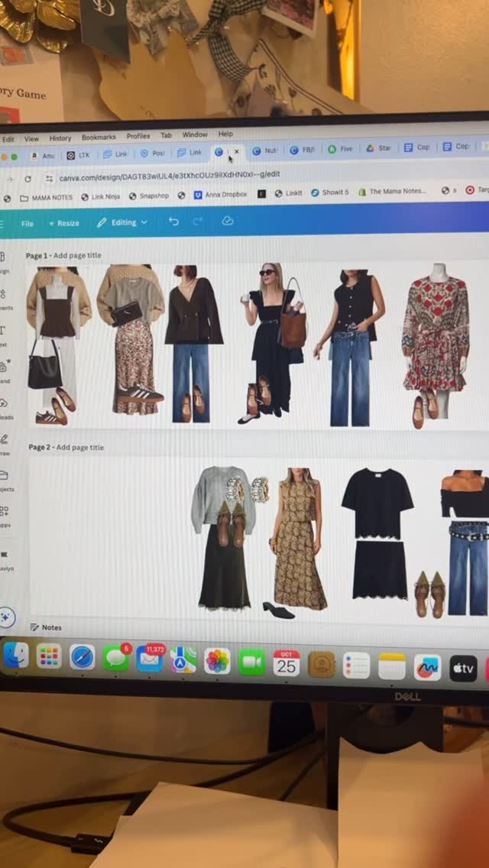Expand the Editing mode dropdown
This screenshot has width=489, height=868.
121,222
